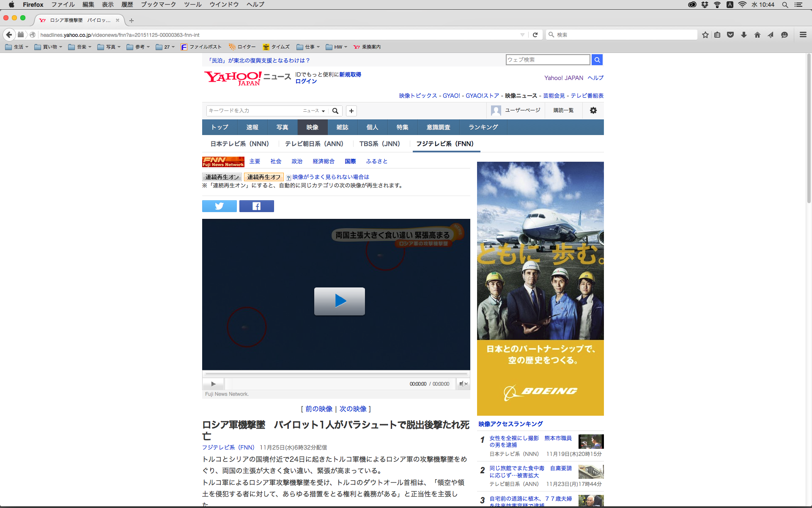Switch to the 日本テレビ系 (NNN) tab

[x=240, y=144]
